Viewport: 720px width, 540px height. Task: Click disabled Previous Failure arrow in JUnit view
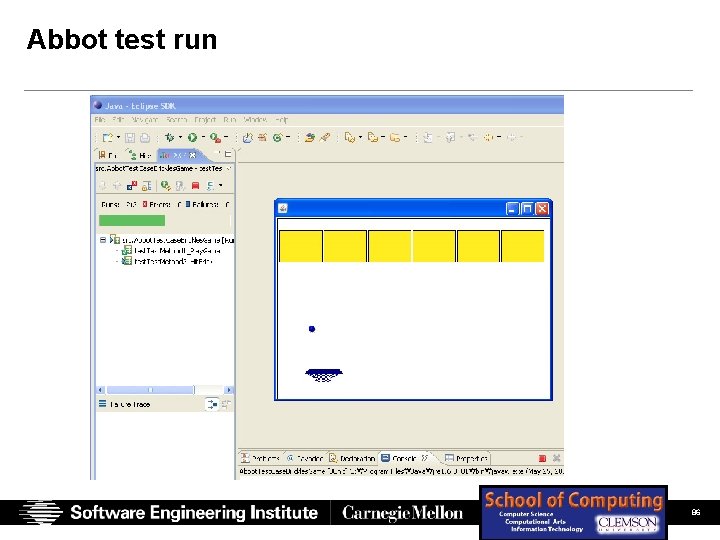pyautogui.click(x=117, y=186)
